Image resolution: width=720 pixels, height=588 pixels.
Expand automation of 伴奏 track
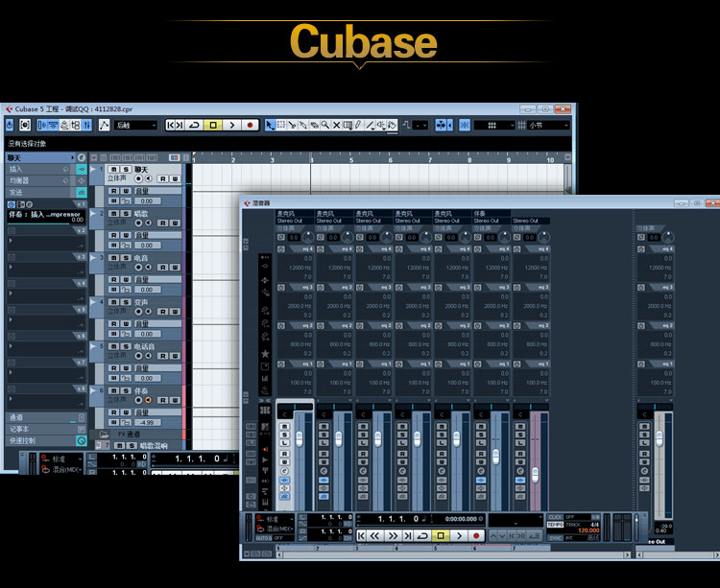[x=93, y=390]
